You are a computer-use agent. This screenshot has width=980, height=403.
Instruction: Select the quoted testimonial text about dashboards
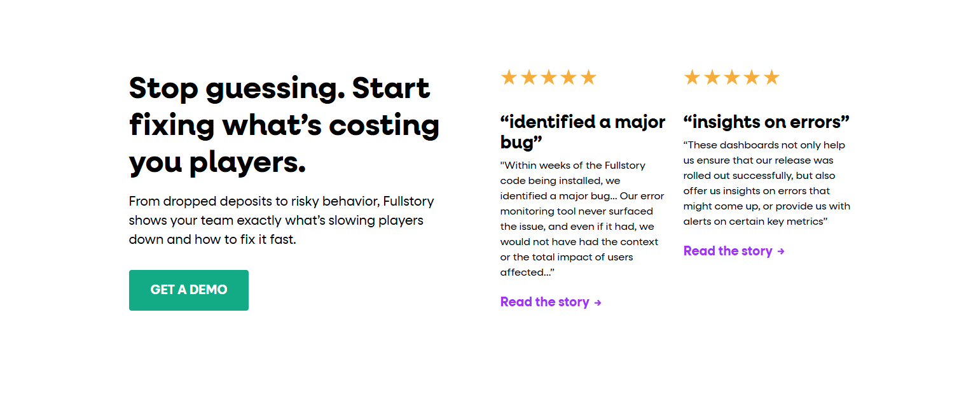(x=766, y=183)
